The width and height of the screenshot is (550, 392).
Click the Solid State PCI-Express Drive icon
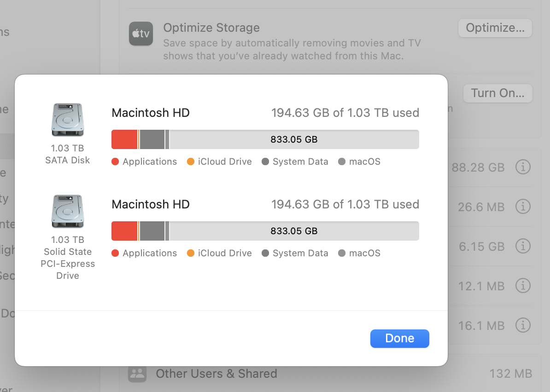pyautogui.click(x=67, y=211)
